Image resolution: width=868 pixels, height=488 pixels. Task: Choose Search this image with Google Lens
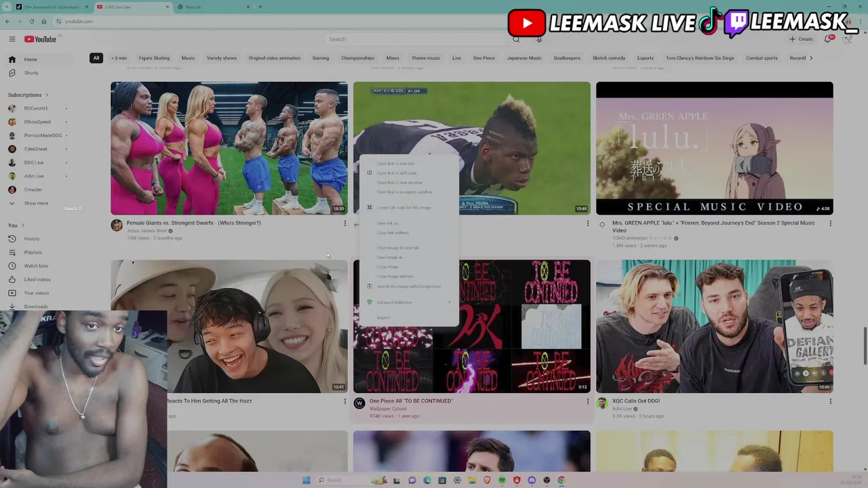[409, 286]
